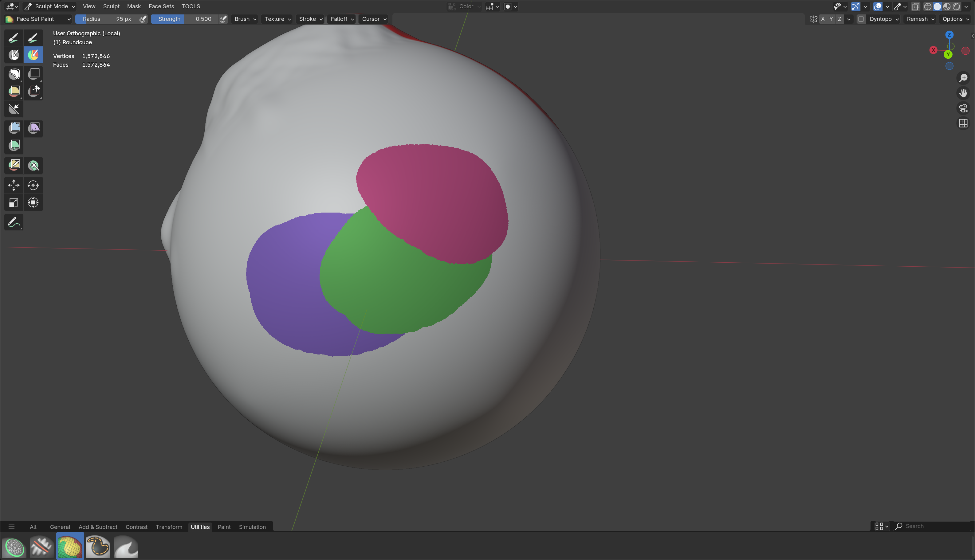Toggle camera view icon
This screenshot has height=560, width=975.
pos(963,108)
